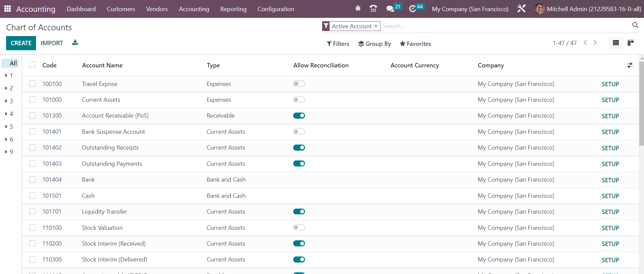This screenshot has width=644, height=274.
Task: Click the CREATE button
Action: (x=21, y=43)
